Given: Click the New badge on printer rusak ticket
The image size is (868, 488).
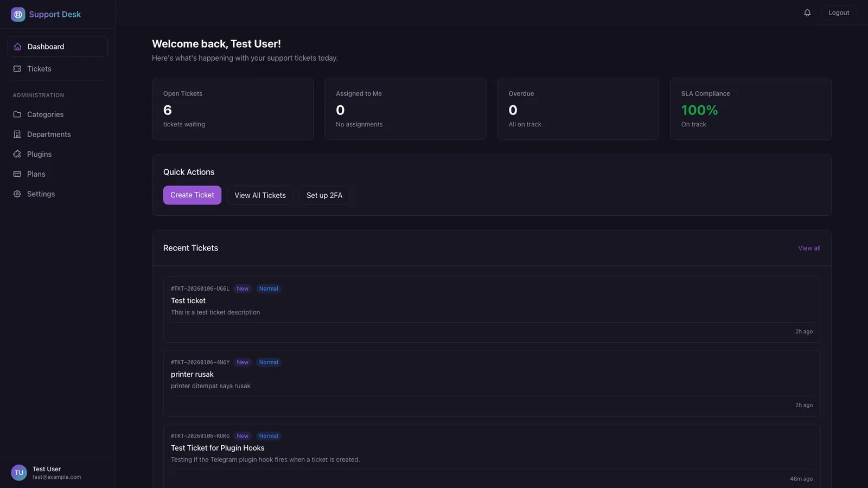Looking at the screenshot, I should tap(242, 363).
